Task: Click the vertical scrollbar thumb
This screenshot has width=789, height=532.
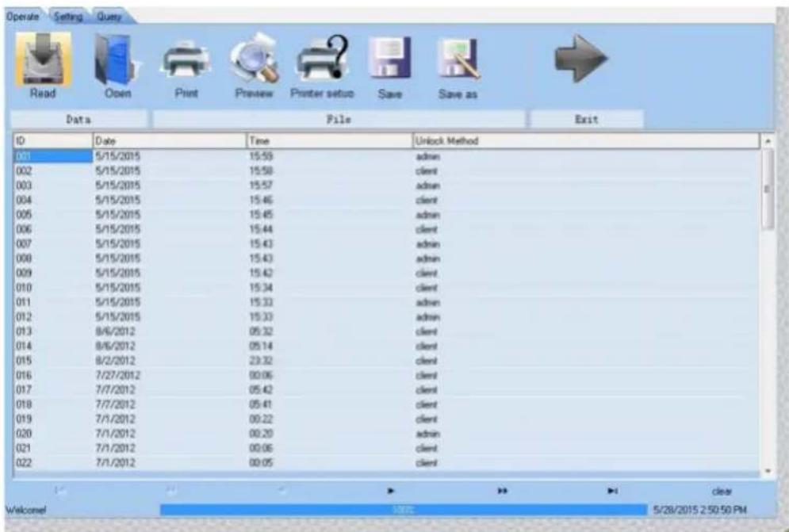Action: coord(768,189)
